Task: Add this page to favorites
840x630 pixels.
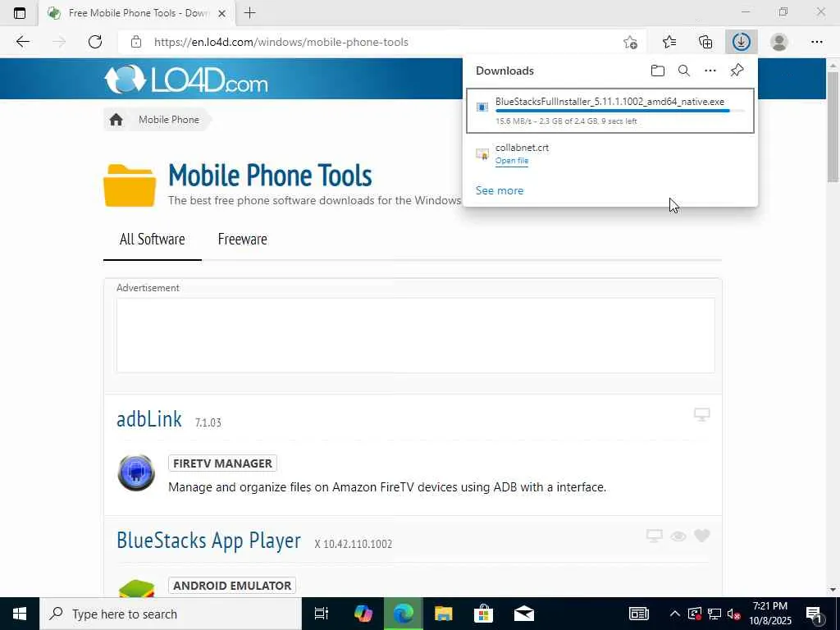Action: [631, 42]
